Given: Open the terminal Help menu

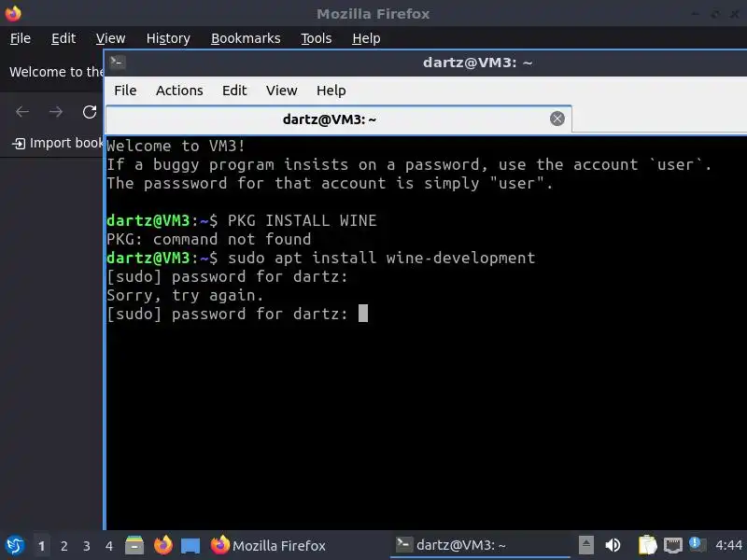Looking at the screenshot, I should 331,91.
